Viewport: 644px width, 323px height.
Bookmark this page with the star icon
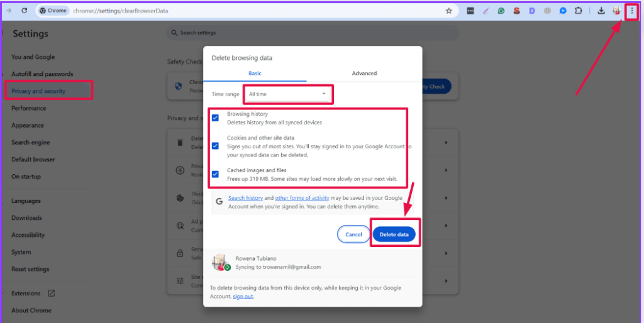click(x=448, y=11)
